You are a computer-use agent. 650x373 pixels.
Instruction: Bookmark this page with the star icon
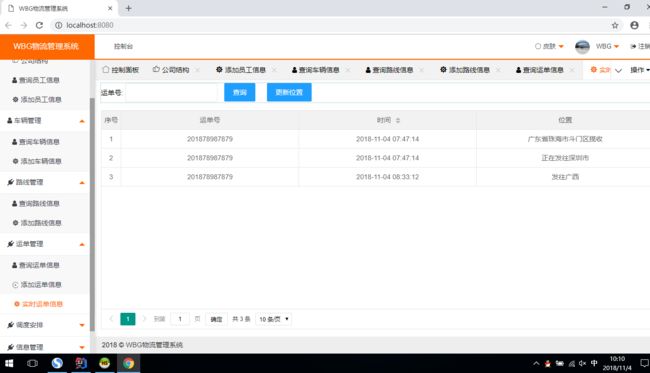pos(615,25)
